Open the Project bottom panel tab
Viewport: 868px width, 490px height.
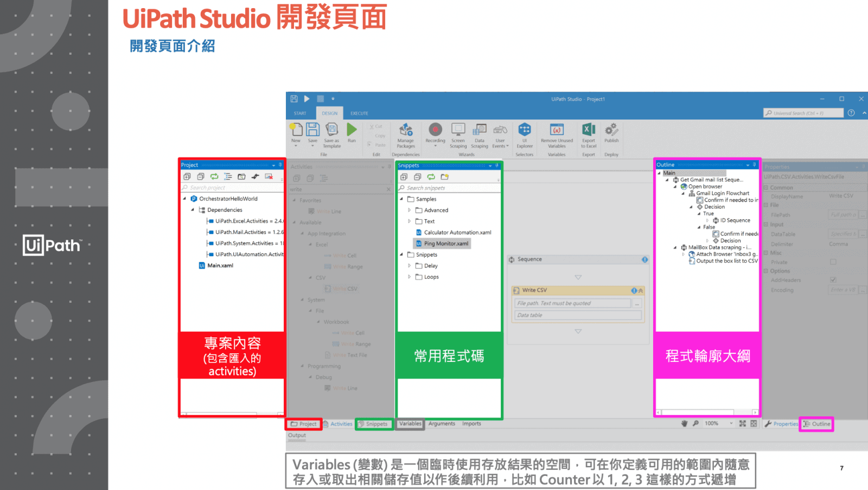pos(304,424)
